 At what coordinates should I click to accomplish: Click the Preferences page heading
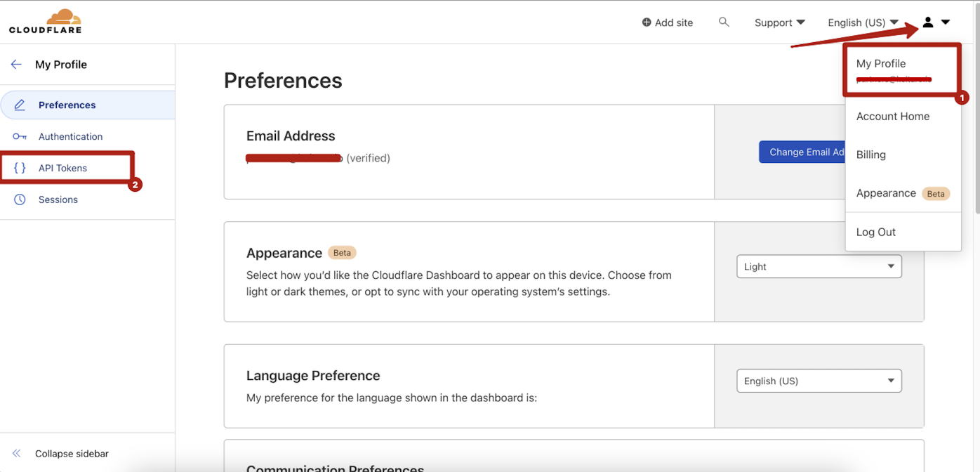tap(283, 81)
